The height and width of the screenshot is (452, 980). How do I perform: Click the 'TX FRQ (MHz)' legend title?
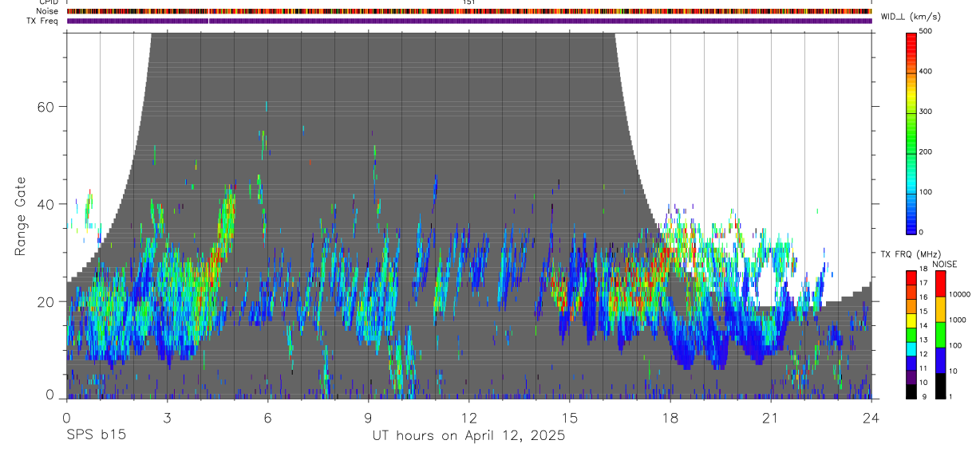pos(907,254)
